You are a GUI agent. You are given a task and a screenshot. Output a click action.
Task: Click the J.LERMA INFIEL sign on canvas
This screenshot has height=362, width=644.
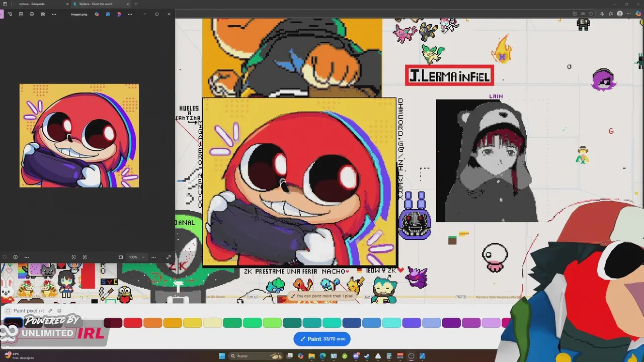click(449, 76)
